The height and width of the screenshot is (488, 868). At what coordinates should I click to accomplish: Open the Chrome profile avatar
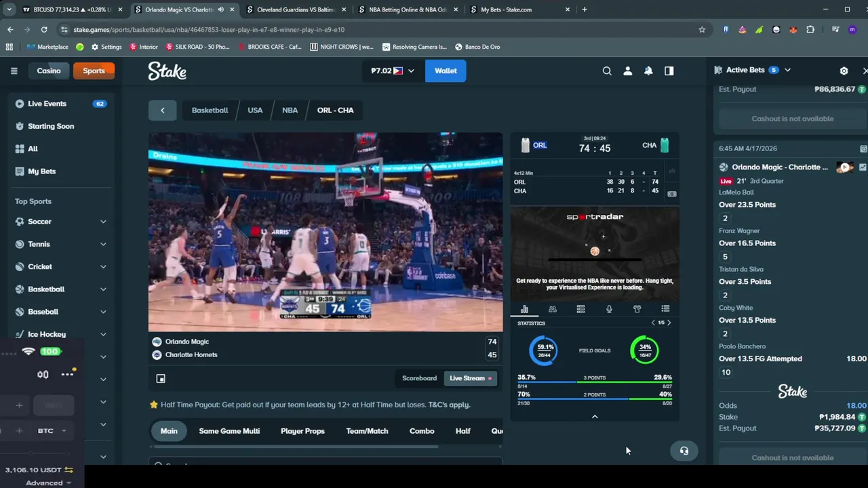click(x=852, y=29)
